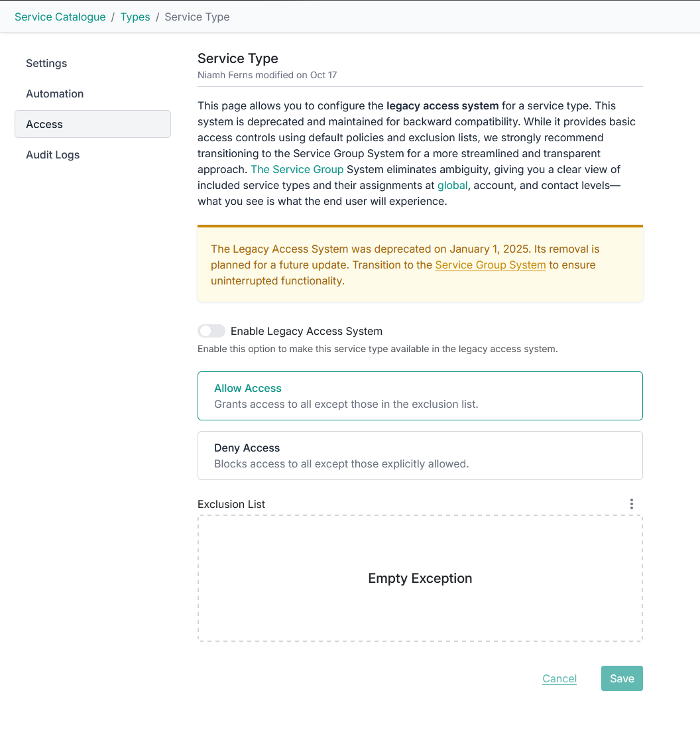This screenshot has height=742, width=700.
Task: Open the Exclusion List three-dot menu
Action: pyautogui.click(x=631, y=504)
